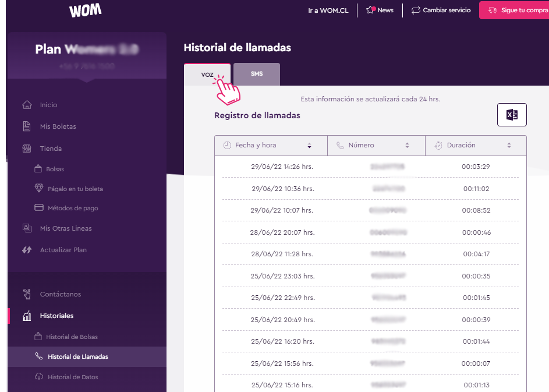Open Mis Otras Líneas

[65, 228]
